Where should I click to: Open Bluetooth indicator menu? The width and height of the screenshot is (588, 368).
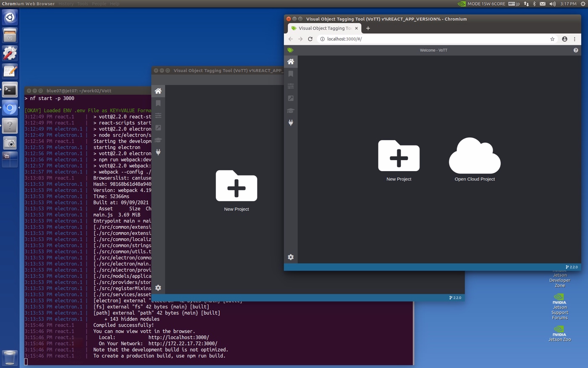pos(534,3)
